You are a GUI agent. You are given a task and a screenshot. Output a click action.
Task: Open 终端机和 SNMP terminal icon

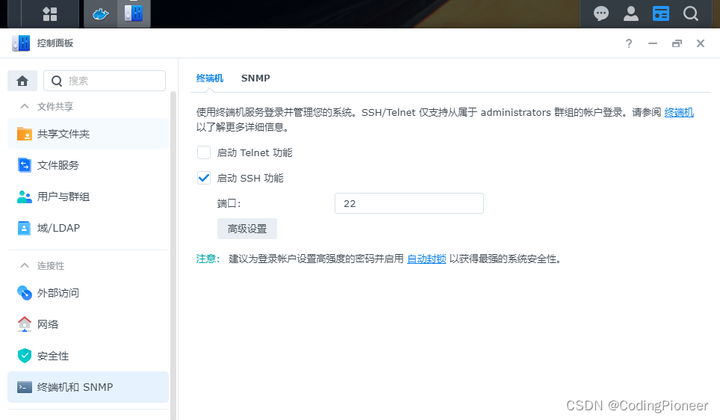tap(24, 387)
